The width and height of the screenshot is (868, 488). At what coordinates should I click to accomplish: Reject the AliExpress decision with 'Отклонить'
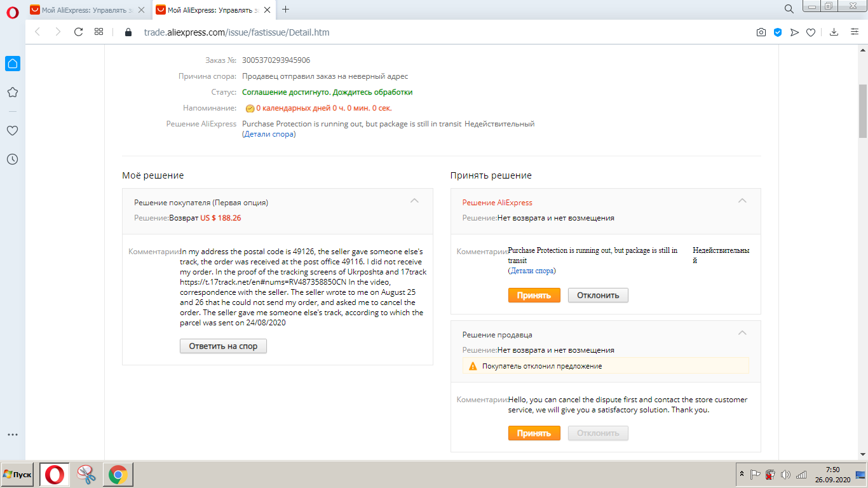(x=598, y=295)
